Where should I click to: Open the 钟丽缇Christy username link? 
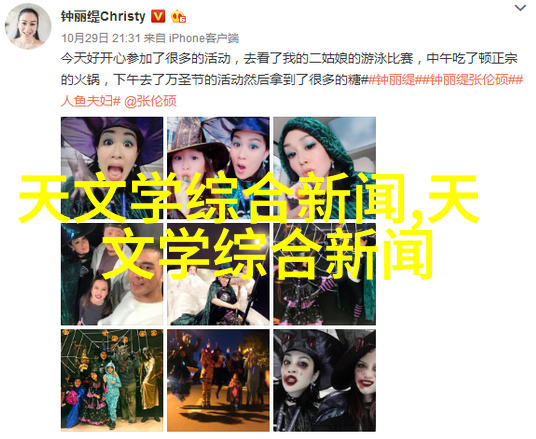pyautogui.click(x=103, y=16)
